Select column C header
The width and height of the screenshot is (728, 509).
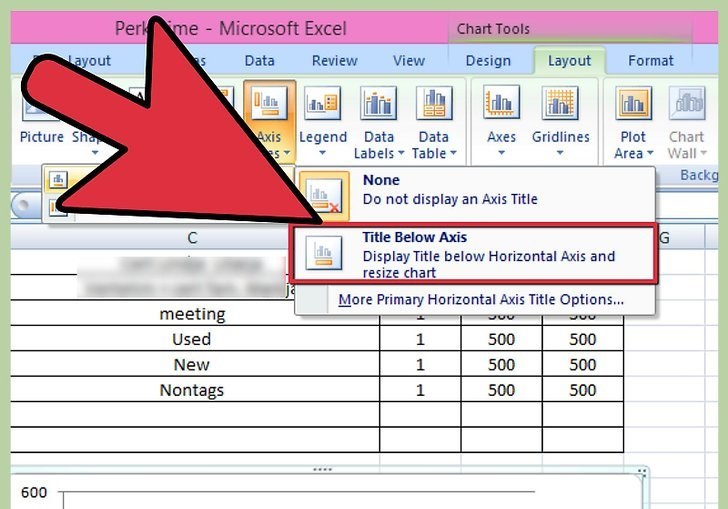click(x=192, y=238)
